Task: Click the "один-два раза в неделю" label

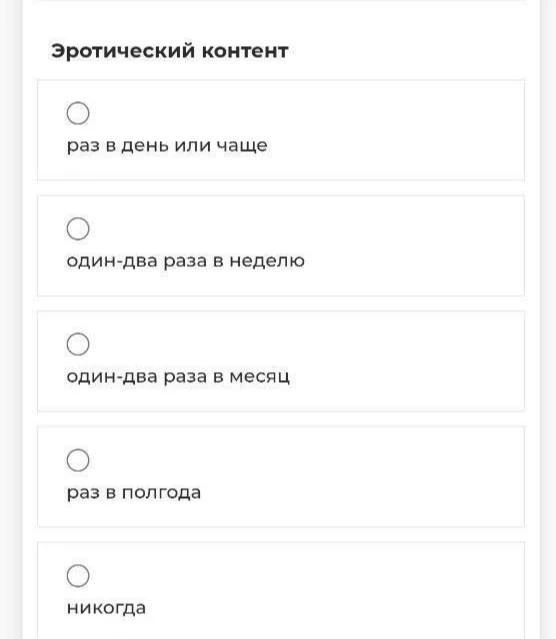Action: [185, 261]
